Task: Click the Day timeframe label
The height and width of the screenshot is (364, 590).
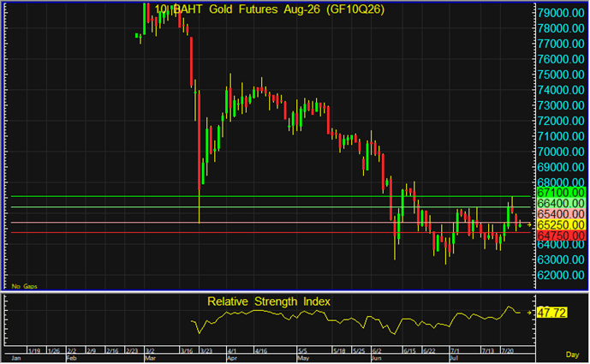Action: pyautogui.click(x=572, y=355)
